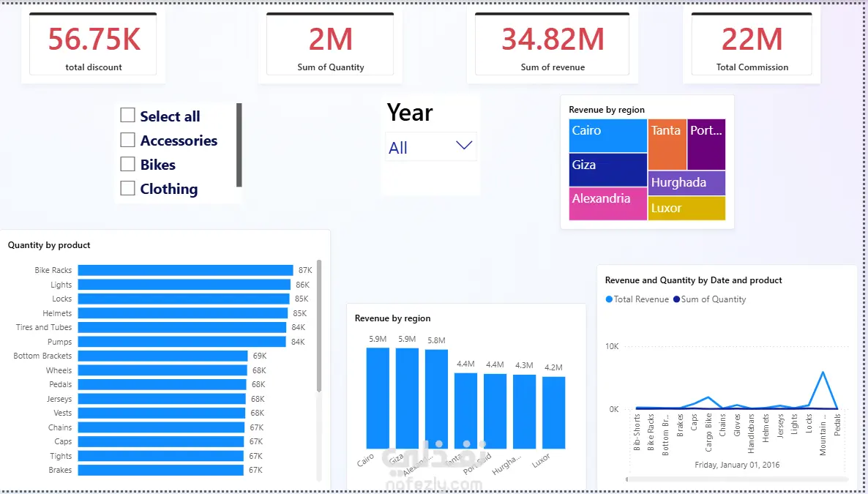868x494 pixels.
Task: Choose the yellow Luxor treemap tile
Action: tap(686, 209)
